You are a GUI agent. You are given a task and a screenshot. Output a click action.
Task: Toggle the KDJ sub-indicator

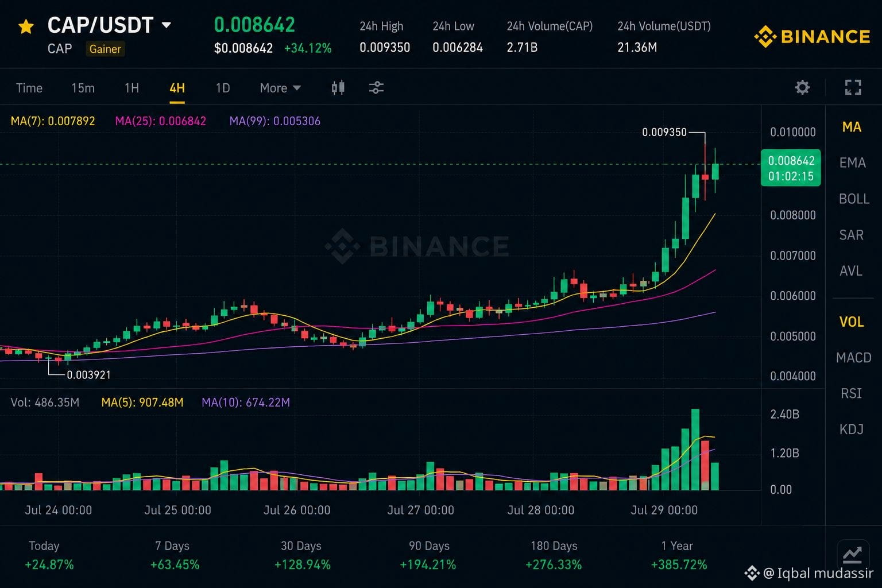pos(852,429)
